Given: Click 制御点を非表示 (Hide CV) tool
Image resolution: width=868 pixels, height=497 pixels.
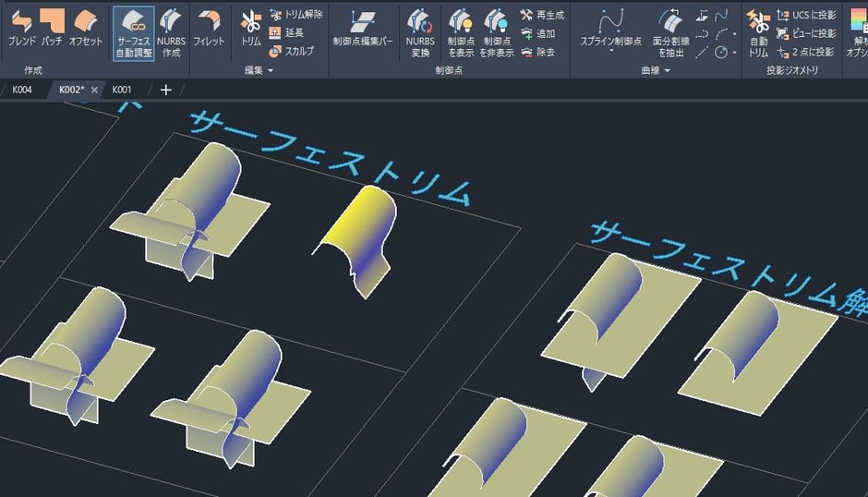Looking at the screenshot, I should 497,33.
